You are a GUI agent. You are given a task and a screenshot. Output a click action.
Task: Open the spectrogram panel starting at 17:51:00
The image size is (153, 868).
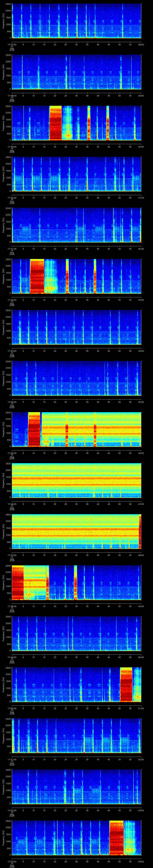76,736
